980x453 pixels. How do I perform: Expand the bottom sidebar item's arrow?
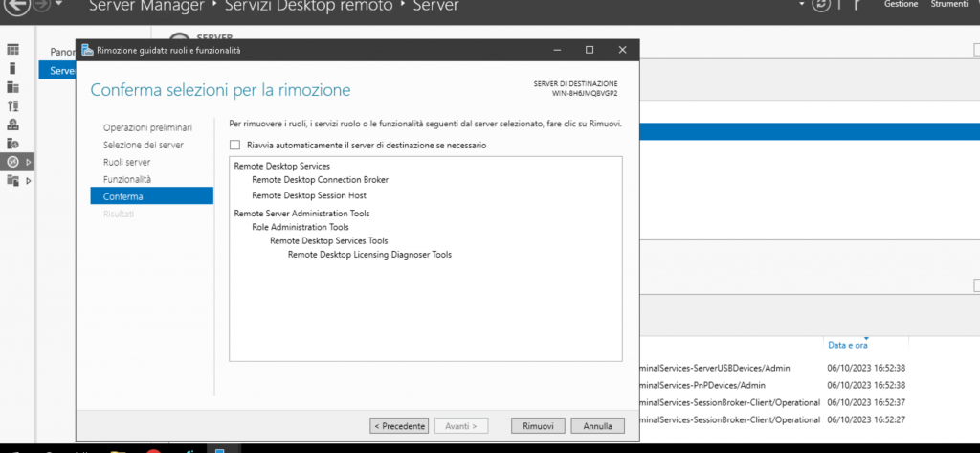click(x=29, y=180)
